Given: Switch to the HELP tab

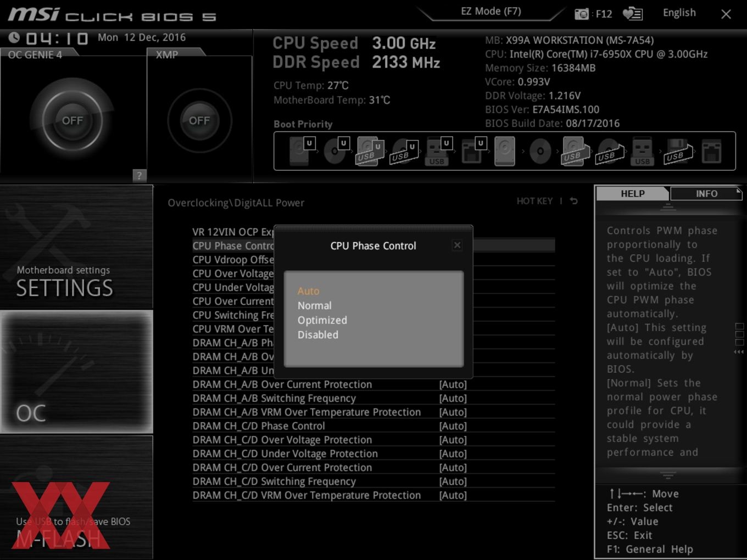Looking at the screenshot, I should 632,193.
